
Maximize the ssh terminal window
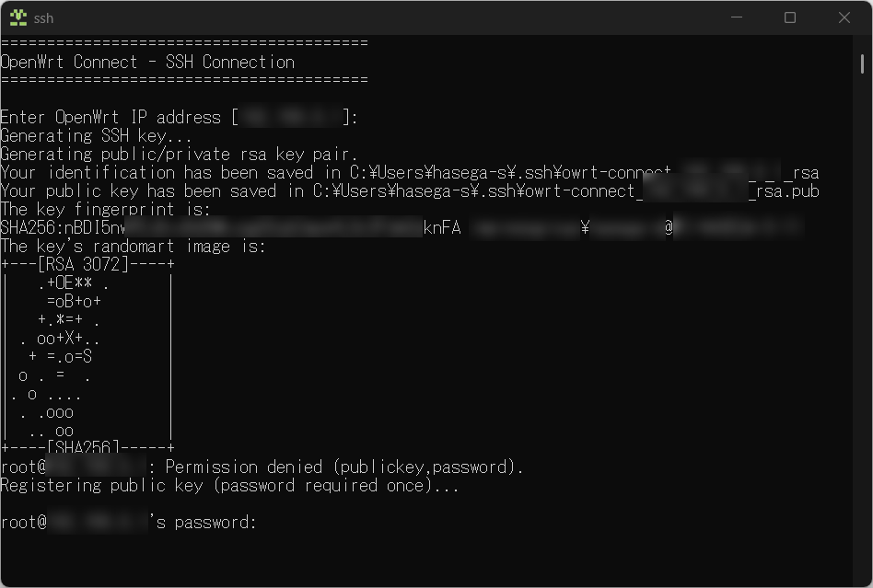(789, 17)
